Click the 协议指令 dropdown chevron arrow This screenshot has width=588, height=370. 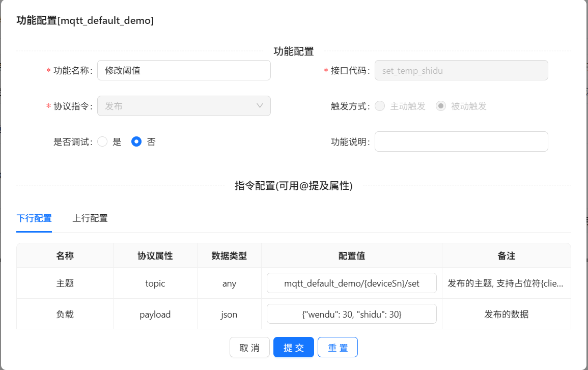pyautogui.click(x=260, y=106)
